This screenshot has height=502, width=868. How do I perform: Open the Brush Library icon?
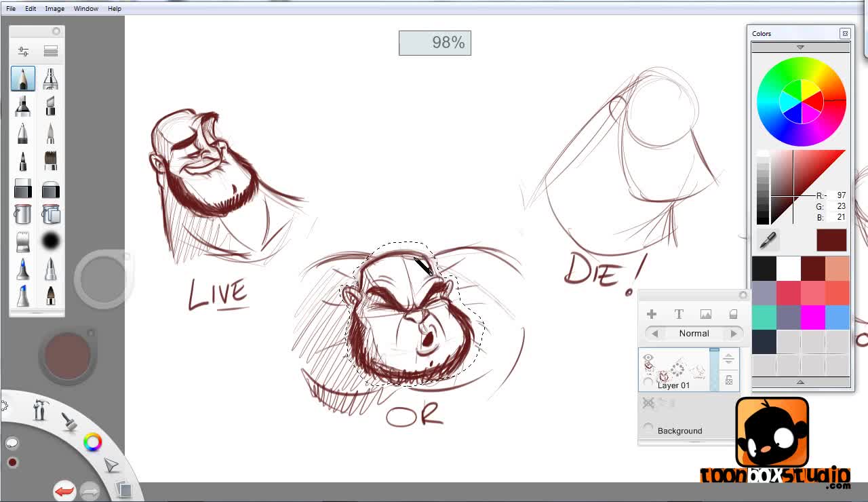click(x=50, y=52)
